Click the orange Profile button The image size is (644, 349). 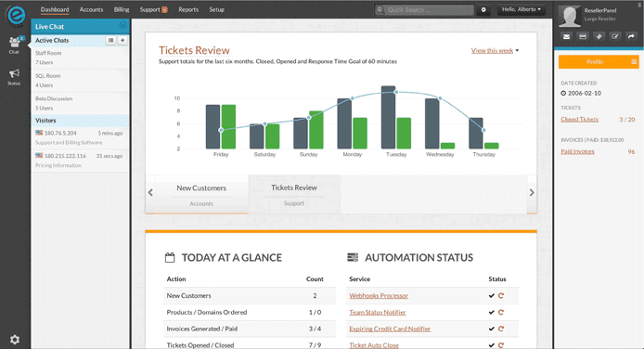[x=599, y=61]
